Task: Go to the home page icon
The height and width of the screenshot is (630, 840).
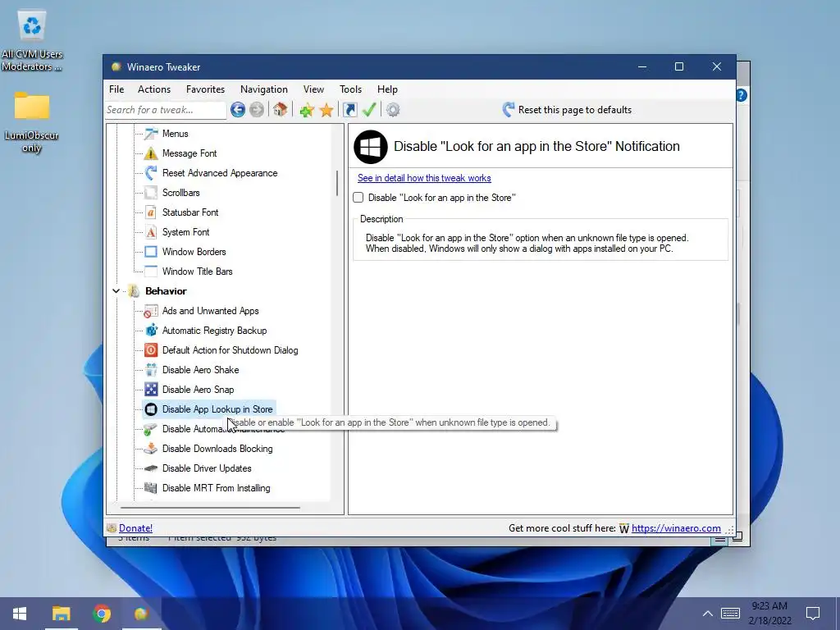Action: [x=281, y=110]
